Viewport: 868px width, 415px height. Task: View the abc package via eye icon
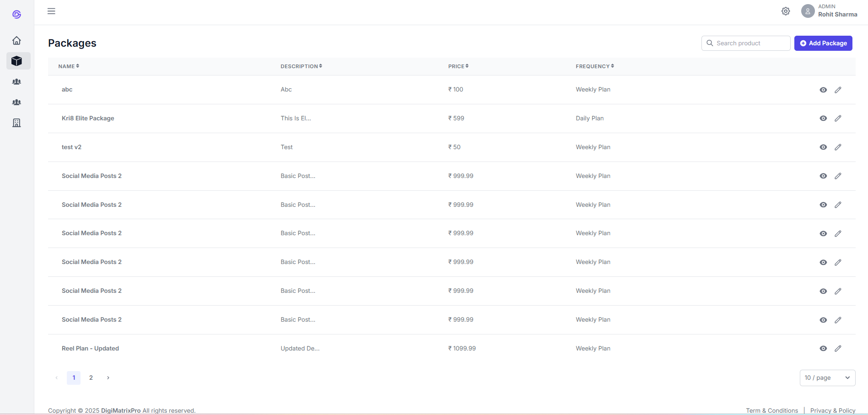(823, 90)
